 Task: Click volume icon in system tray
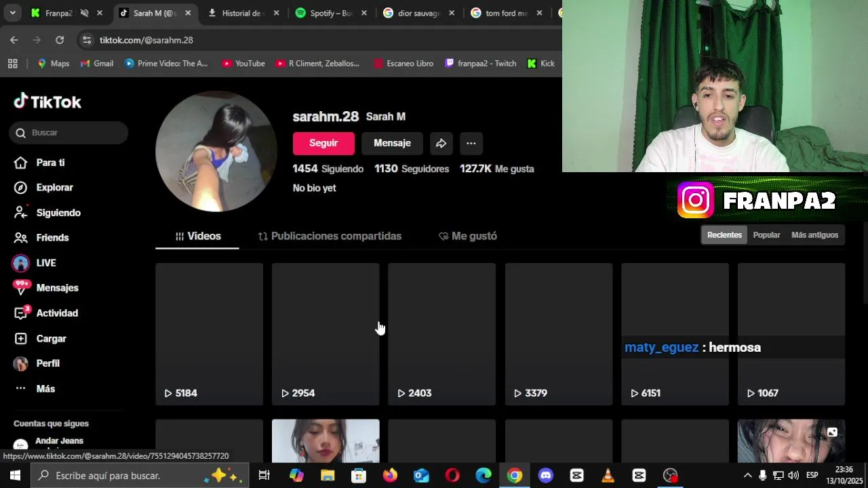[x=793, y=475]
